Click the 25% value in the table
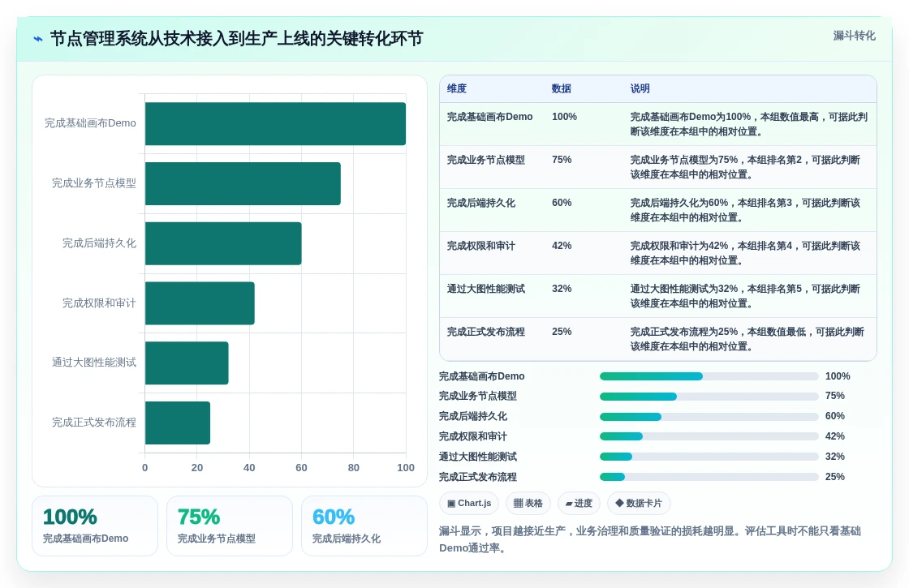 (x=562, y=332)
